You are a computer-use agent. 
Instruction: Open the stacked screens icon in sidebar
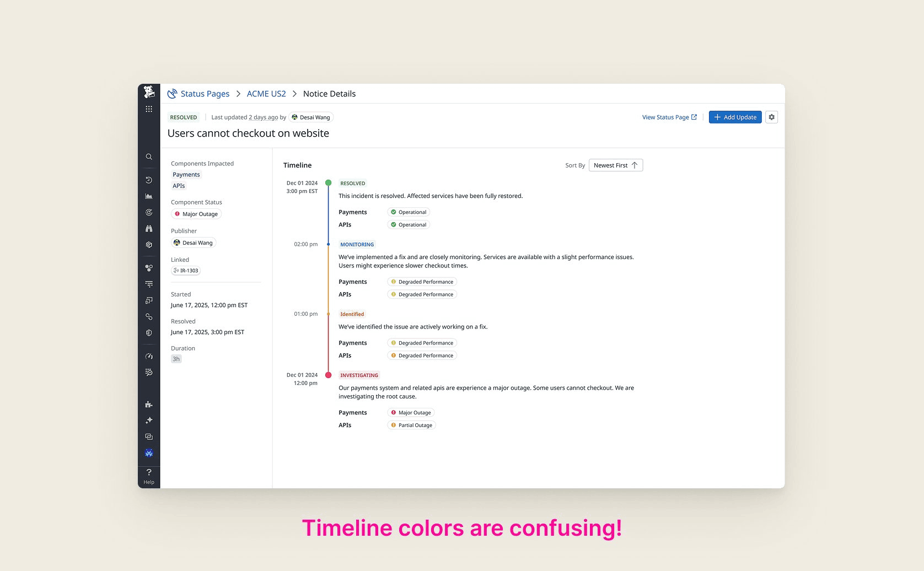tap(149, 300)
